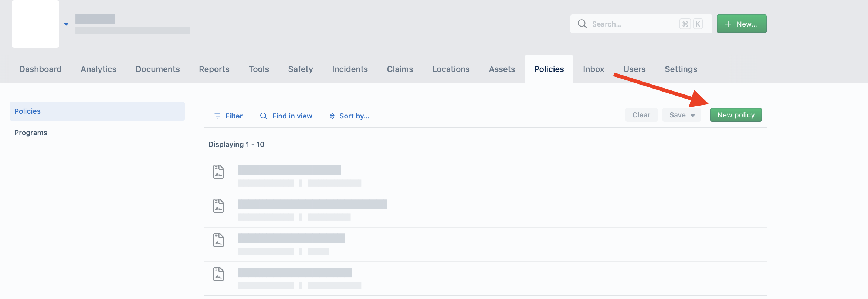Click the search magnifier icon
Screen dimensions: 868x299
(582, 24)
